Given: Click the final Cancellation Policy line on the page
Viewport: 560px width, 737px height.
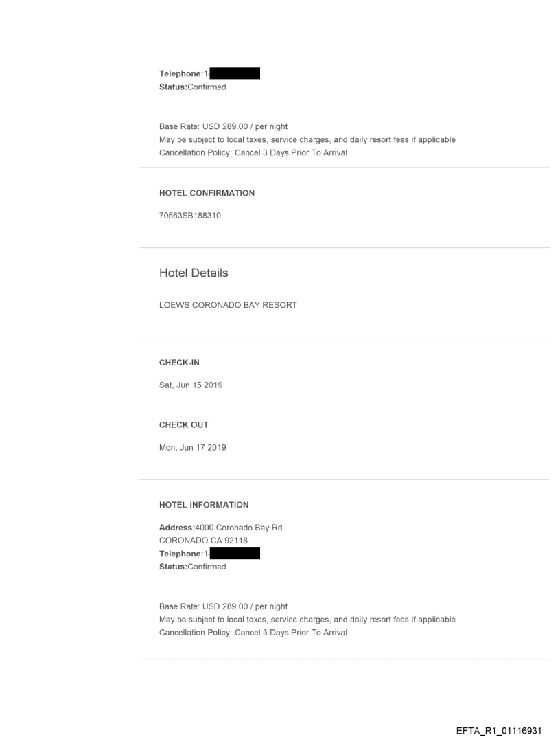Looking at the screenshot, I should (253, 633).
